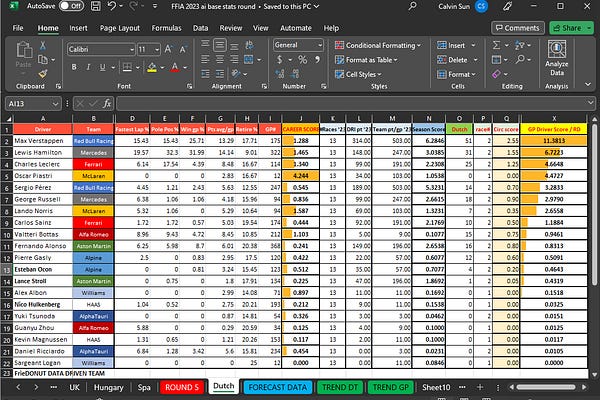Click the Decrease Indent icon
This screenshot has width=600, height=400.
205,74
